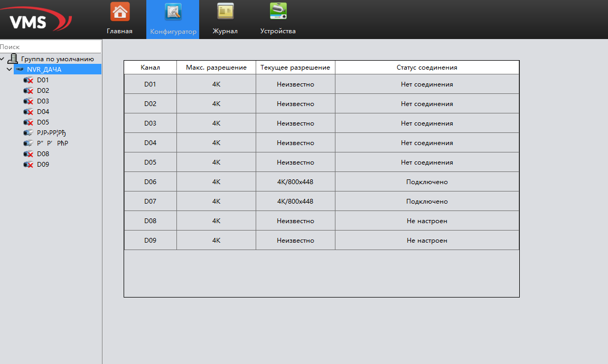Click the Канал column header

(151, 68)
